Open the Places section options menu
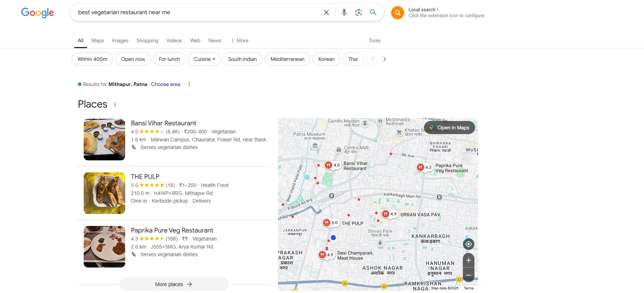 pos(115,105)
